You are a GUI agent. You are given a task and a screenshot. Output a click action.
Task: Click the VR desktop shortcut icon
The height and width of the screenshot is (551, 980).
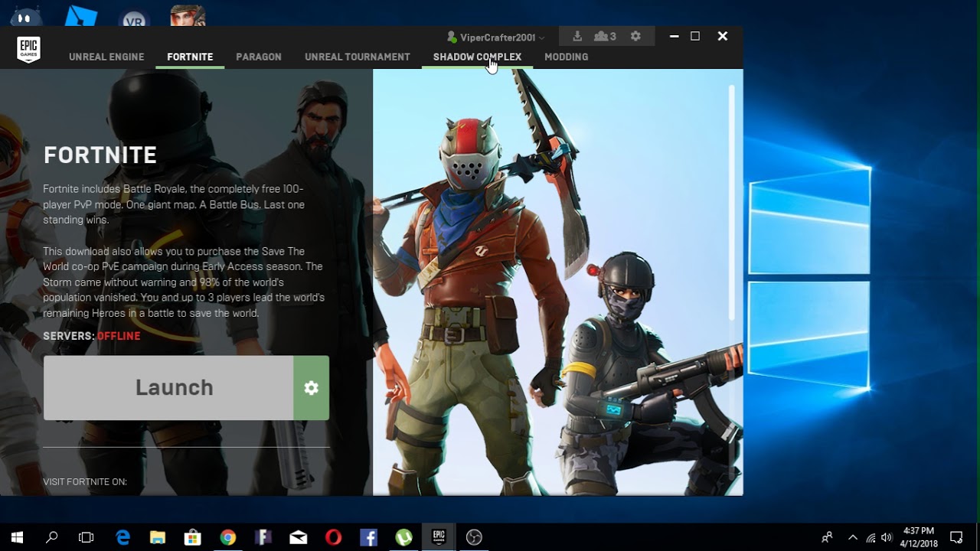click(x=134, y=17)
